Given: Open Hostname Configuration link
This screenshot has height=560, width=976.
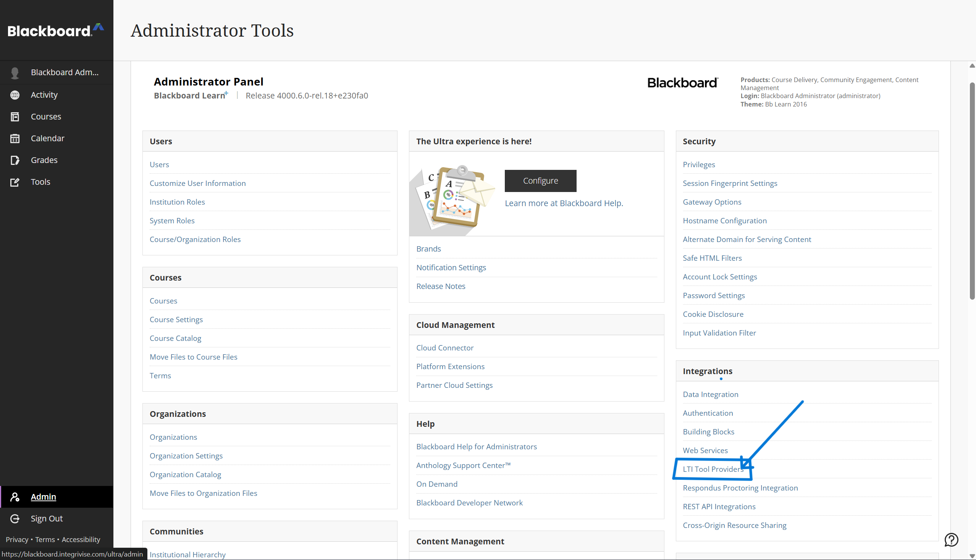Looking at the screenshot, I should click(x=724, y=221).
